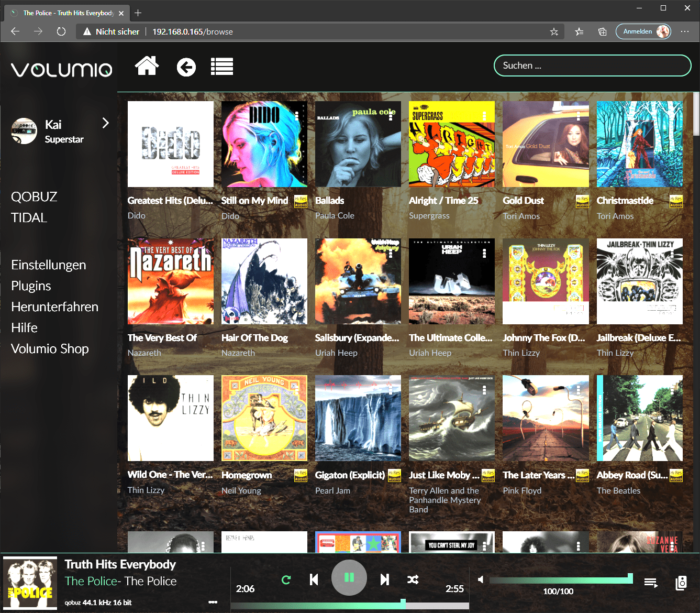
Task: Click The Beatles artist name
Action: tap(618, 490)
